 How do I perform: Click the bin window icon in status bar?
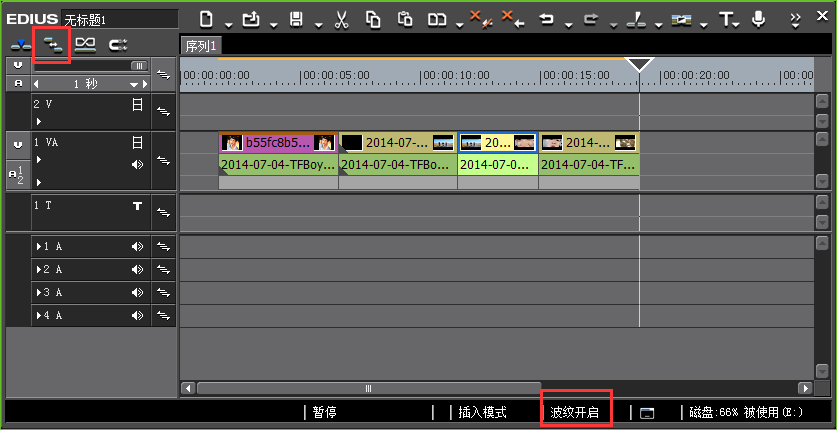pos(647,412)
